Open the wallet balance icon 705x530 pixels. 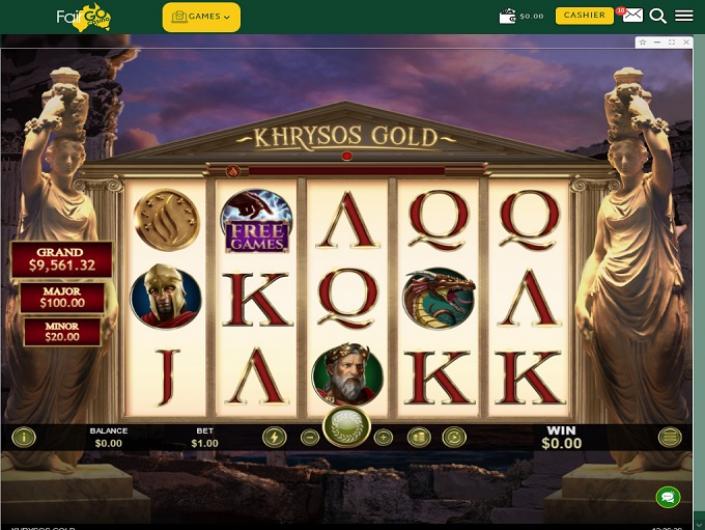point(507,16)
